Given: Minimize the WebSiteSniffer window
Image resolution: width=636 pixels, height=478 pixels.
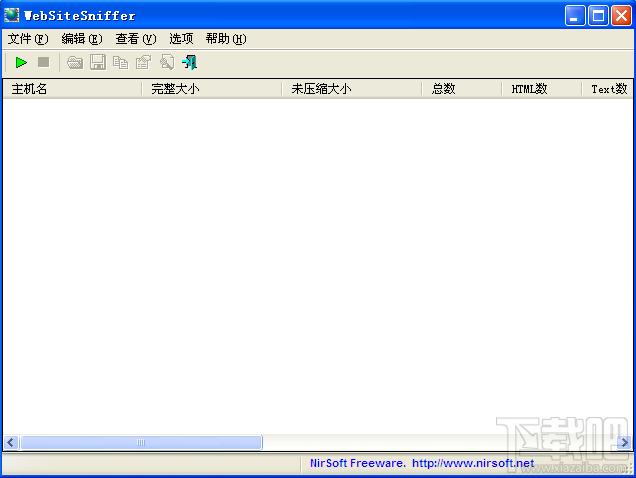Looking at the screenshot, I should (575, 16).
